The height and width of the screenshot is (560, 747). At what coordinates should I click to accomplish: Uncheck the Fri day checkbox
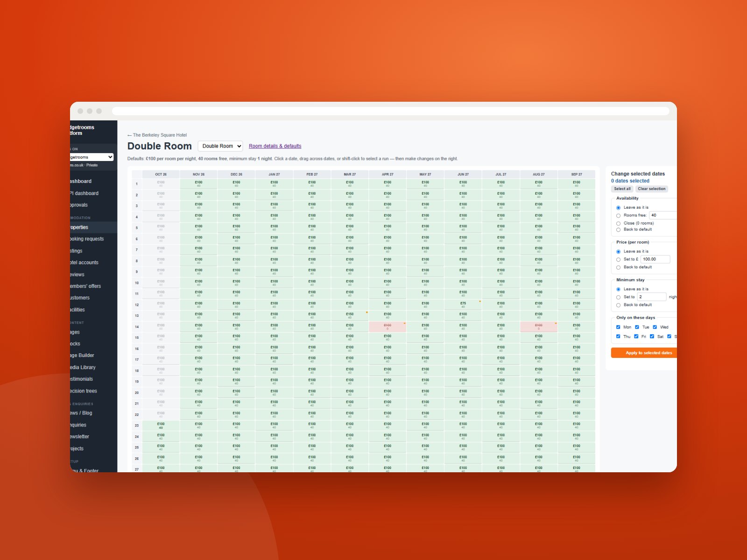tap(636, 336)
